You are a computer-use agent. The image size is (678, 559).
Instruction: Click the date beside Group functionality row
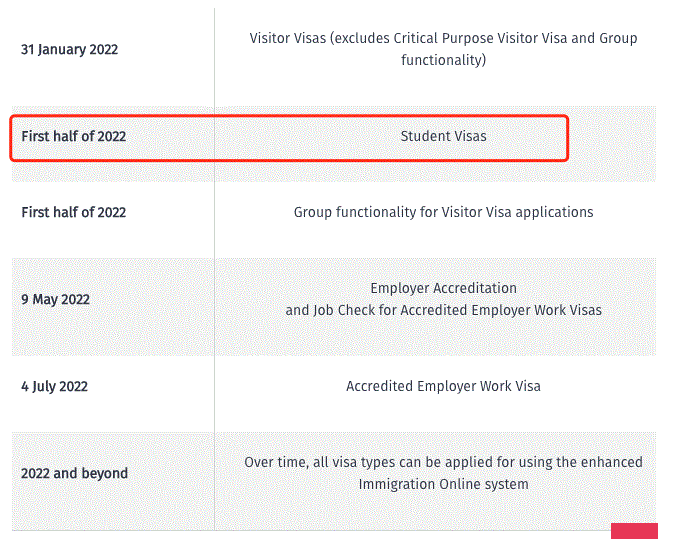click(x=74, y=212)
